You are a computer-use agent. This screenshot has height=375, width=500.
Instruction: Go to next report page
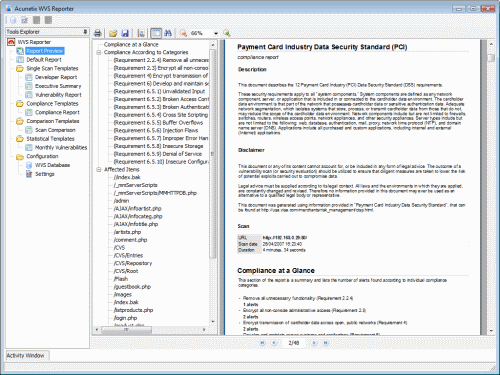pos(314,343)
